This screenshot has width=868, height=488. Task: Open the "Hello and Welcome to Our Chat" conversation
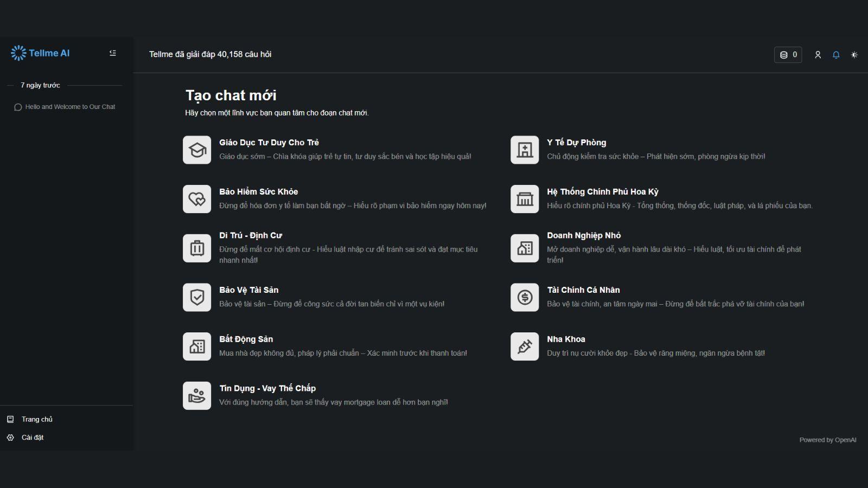(69, 107)
